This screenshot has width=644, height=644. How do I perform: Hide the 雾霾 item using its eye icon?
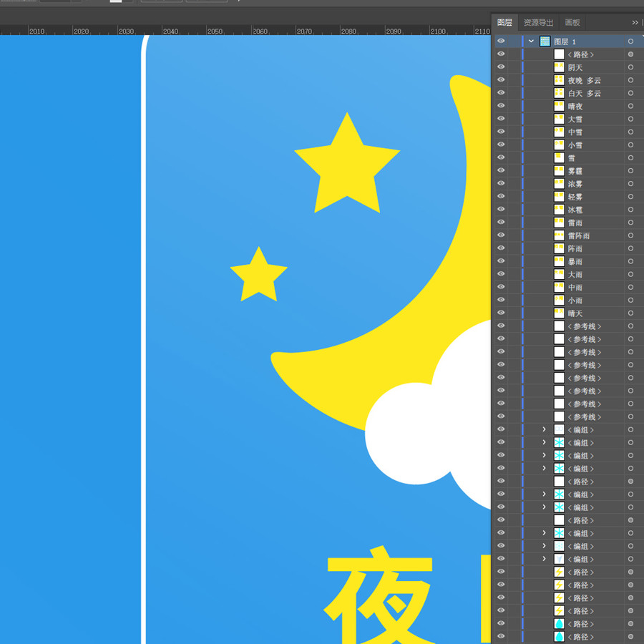[501, 170]
